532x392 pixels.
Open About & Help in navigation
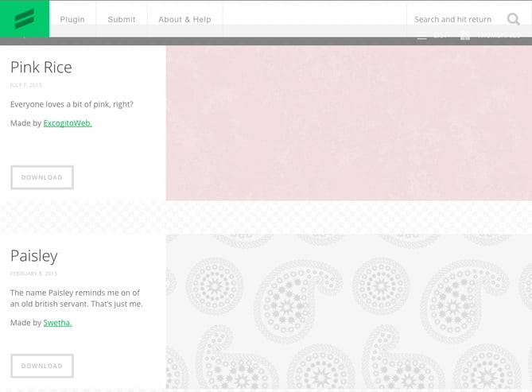pyautogui.click(x=184, y=19)
